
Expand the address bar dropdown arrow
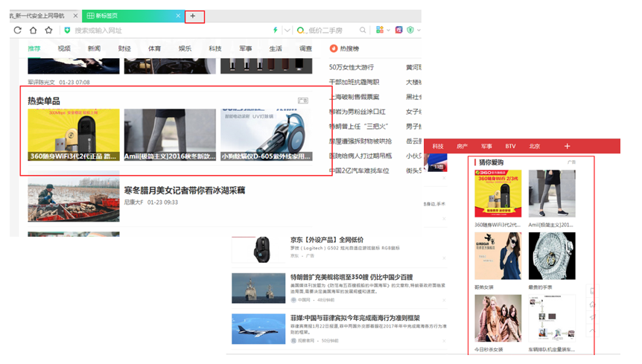(x=287, y=31)
